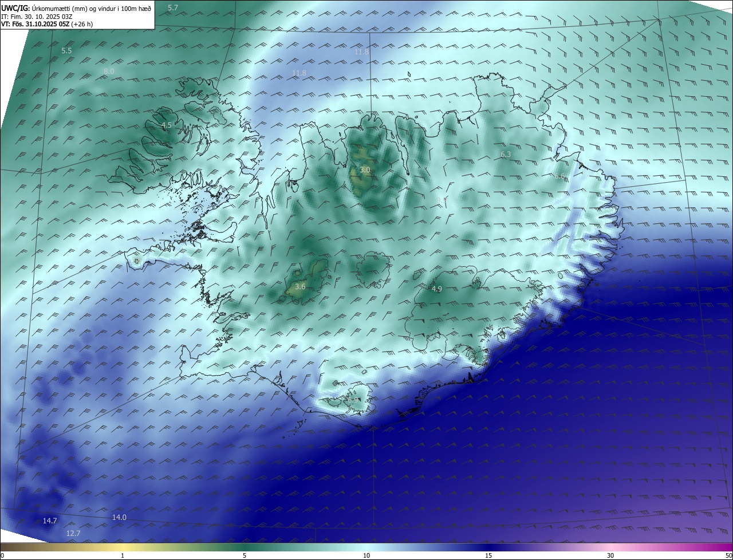Click the 0 tick on the colour scale
This screenshot has width=733, height=560.
pyautogui.click(x=2, y=555)
